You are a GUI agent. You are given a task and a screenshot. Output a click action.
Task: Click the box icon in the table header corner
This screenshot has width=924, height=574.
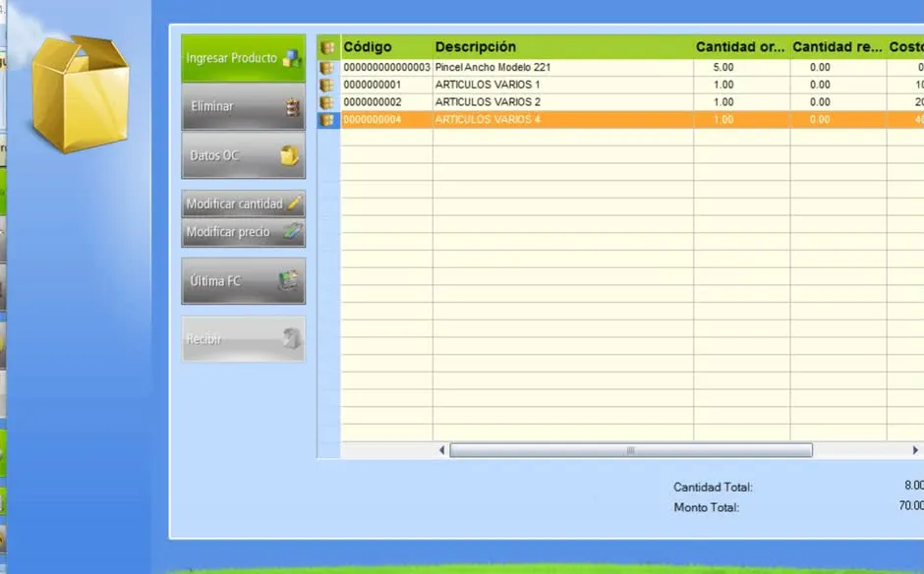coord(328,47)
